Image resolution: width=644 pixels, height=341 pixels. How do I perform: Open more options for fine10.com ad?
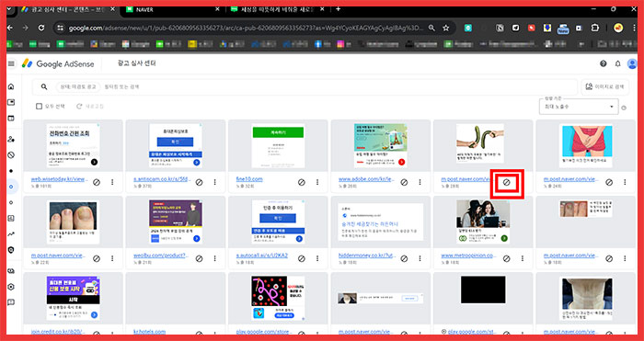317,182
